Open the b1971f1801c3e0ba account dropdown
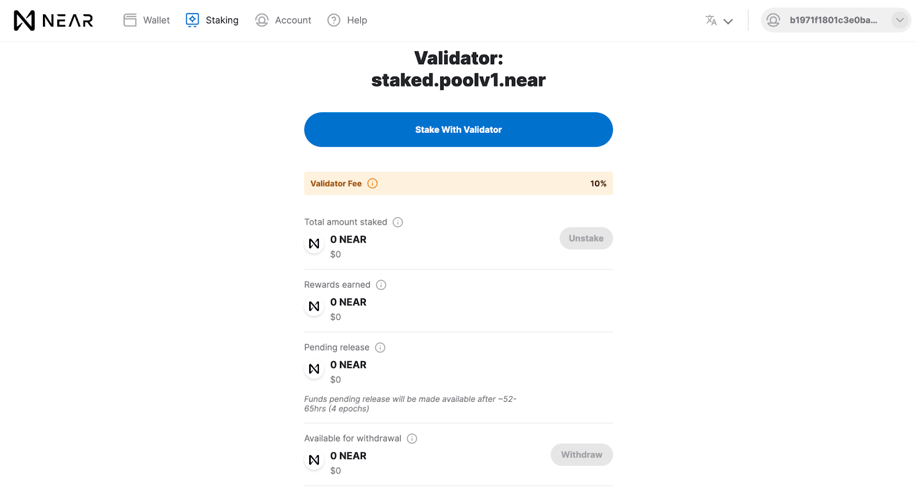This screenshot has width=916, height=502. 835,20
